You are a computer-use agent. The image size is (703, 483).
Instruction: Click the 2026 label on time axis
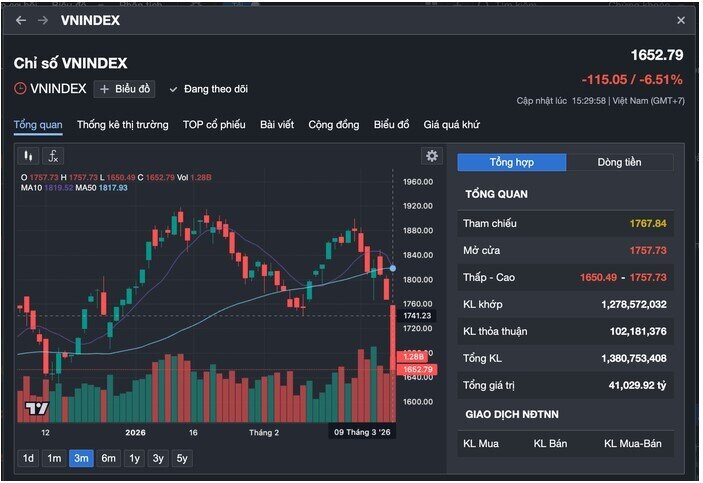click(135, 432)
